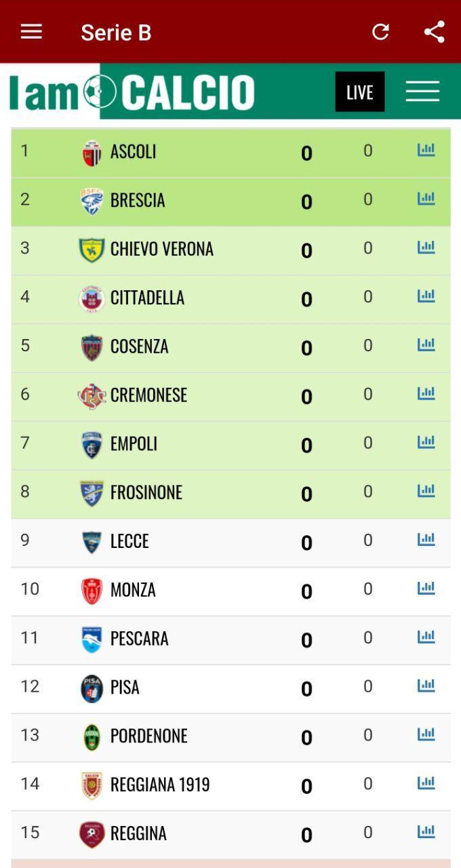Tap the share icon in the top right
Screen dimensions: 461x868
coord(433,31)
